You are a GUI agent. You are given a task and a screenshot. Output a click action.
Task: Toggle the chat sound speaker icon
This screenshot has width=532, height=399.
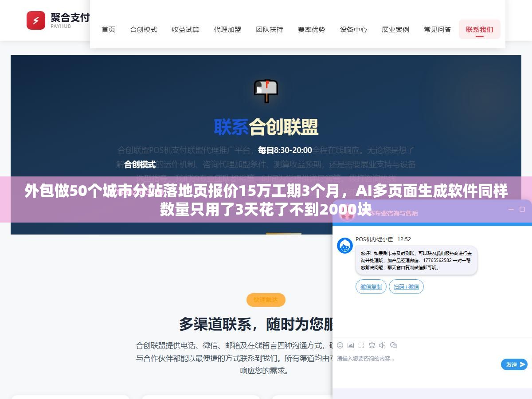point(383,345)
